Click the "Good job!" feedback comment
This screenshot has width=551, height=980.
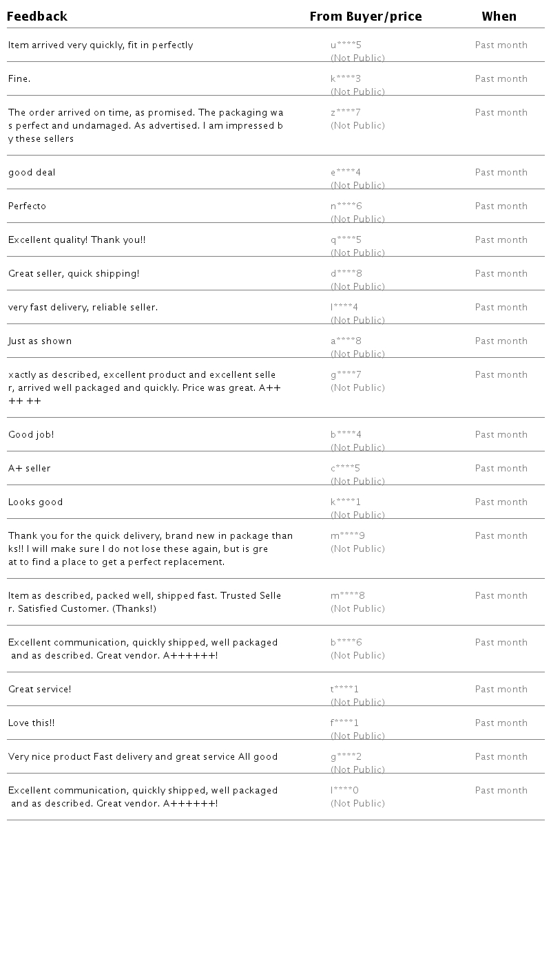[31, 435]
